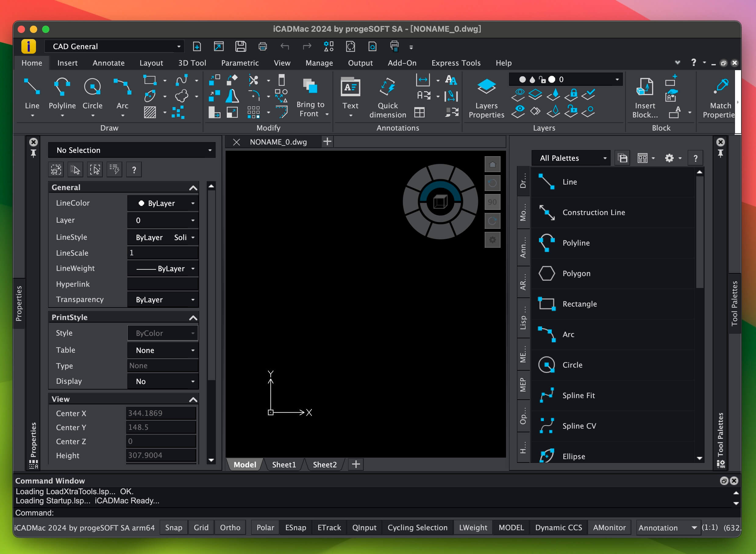Toggle Polar tracking in the status bar

coord(265,527)
